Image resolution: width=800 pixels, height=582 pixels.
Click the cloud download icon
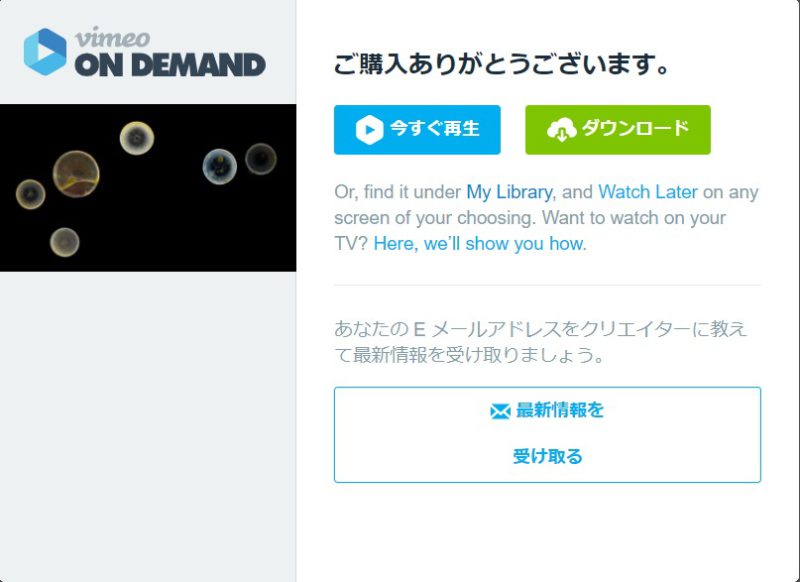562,130
